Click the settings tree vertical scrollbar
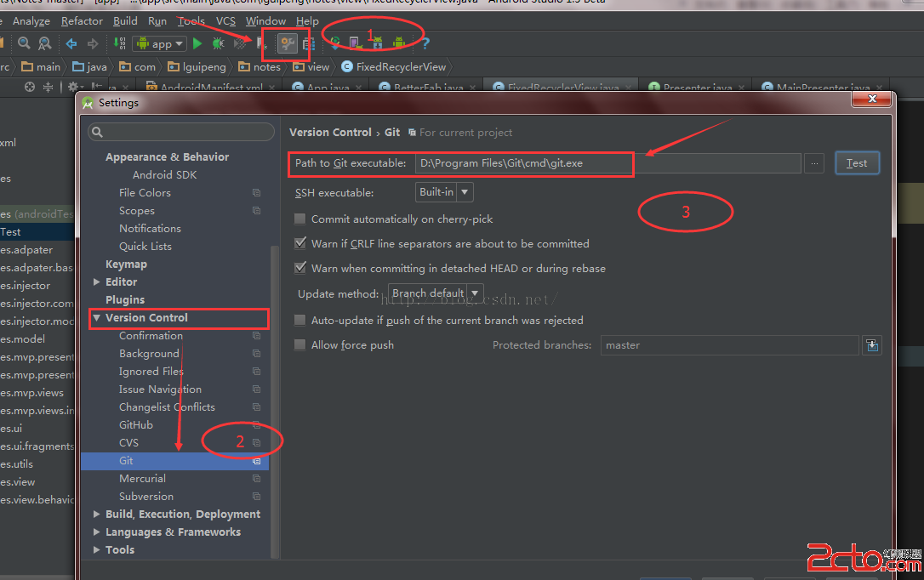The height and width of the screenshot is (580, 924). point(275,401)
